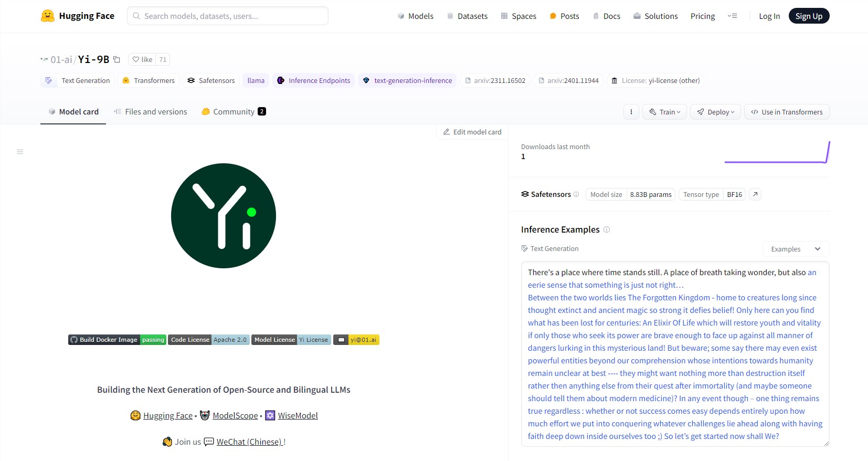Open the Build Docker Image passing badge

(117, 340)
